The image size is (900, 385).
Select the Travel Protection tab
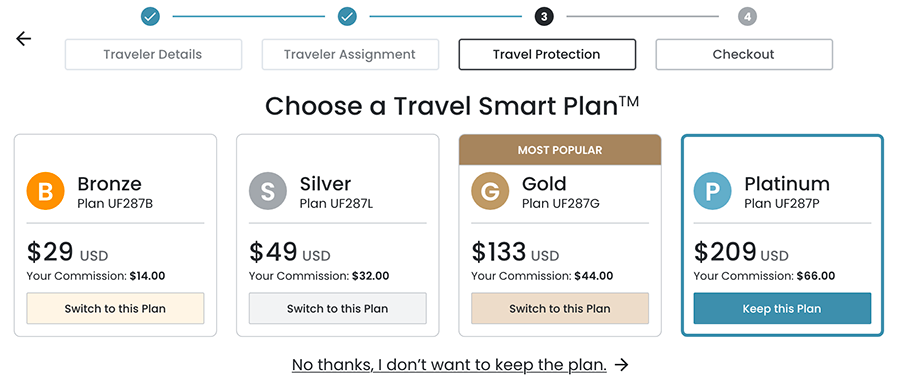(x=547, y=55)
